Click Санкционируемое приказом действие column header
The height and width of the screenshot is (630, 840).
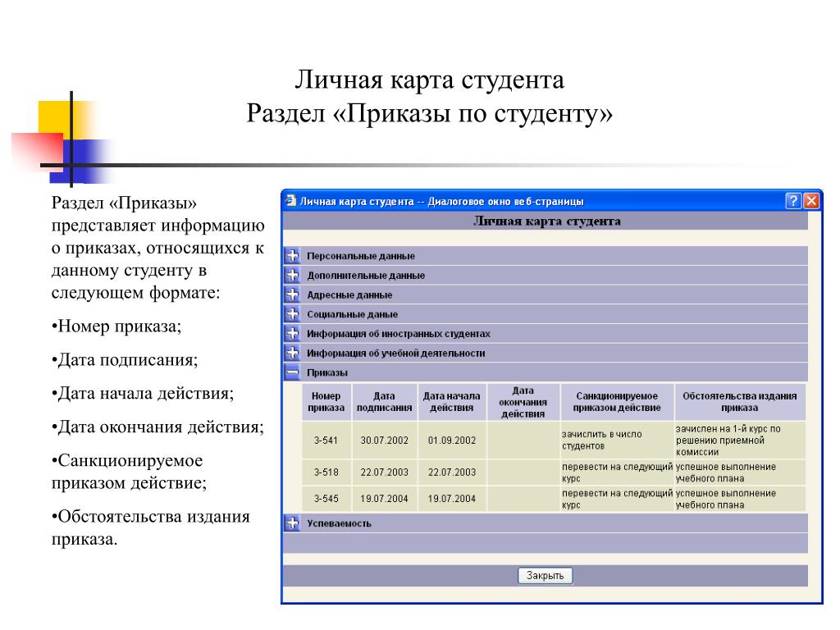617,402
